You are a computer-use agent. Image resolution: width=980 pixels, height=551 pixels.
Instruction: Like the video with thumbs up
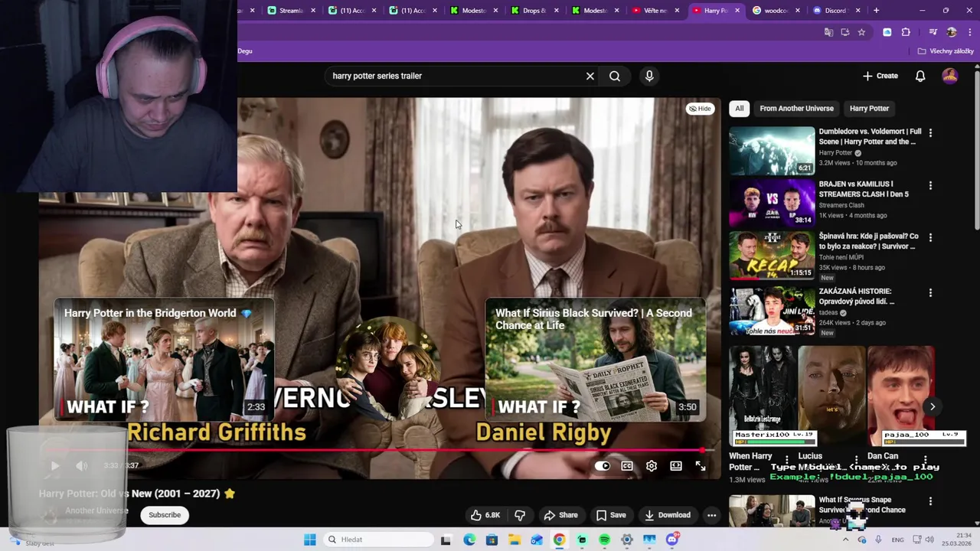click(485, 515)
